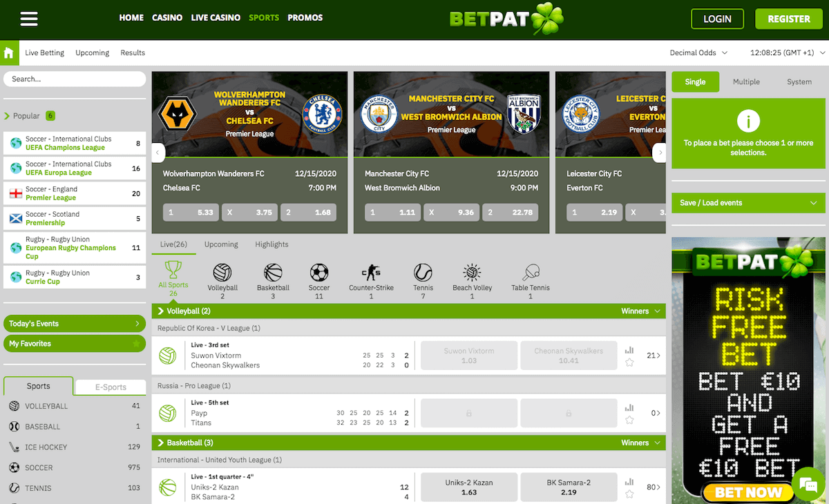Open the Results link
829x504 pixels.
coord(133,52)
